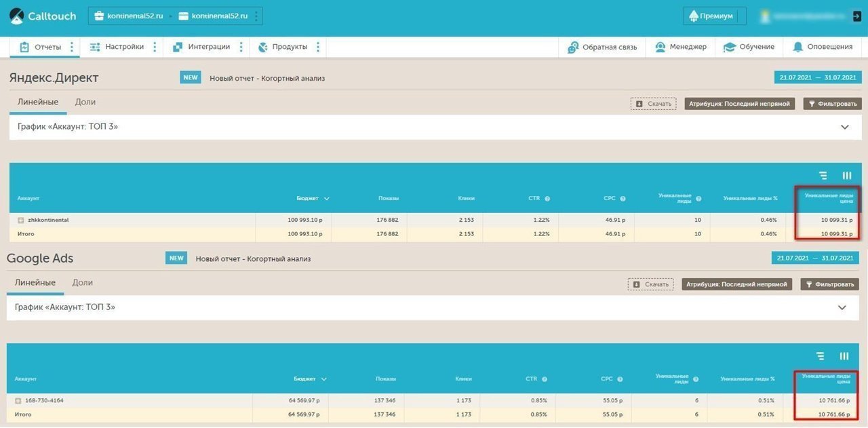Open Когортный анализ link in Google Ads

[x=254, y=258]
